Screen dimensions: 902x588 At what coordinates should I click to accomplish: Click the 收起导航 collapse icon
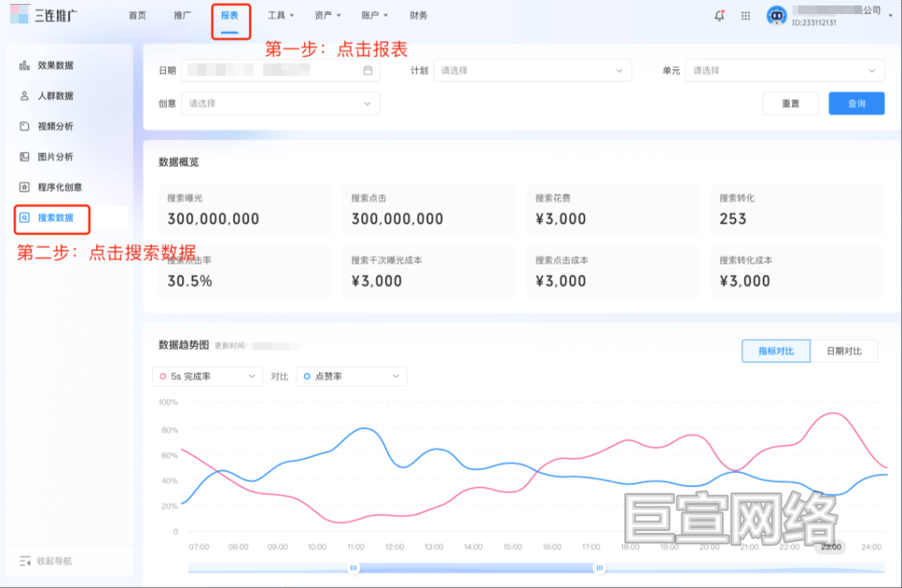[25, 561]
